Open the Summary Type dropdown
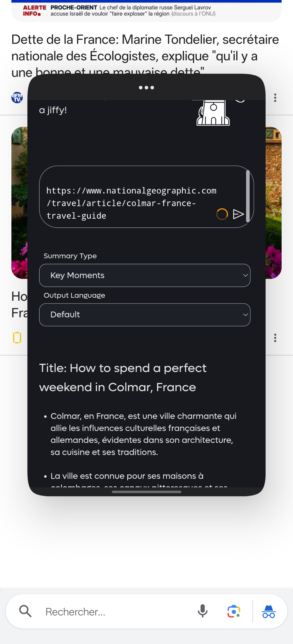293x644 pixels. click(x=145, y=275)
